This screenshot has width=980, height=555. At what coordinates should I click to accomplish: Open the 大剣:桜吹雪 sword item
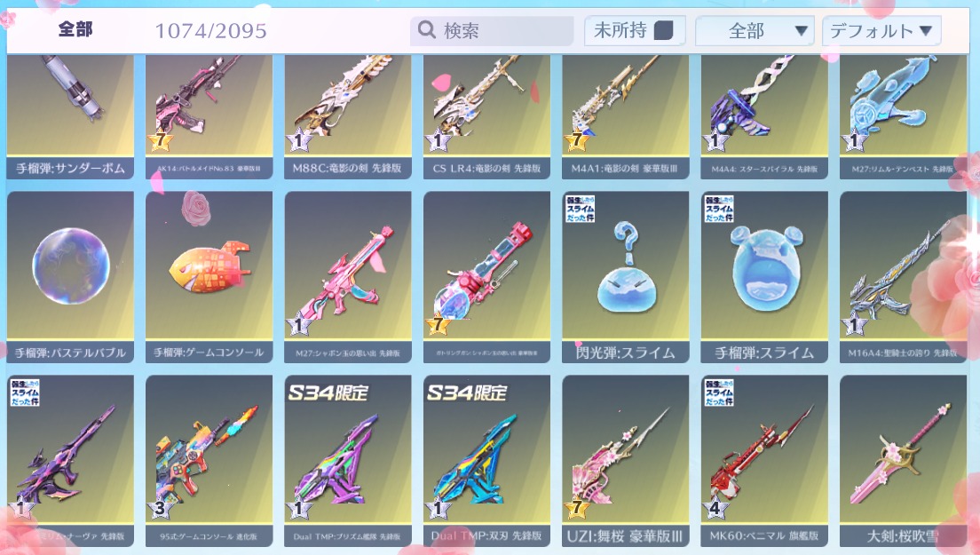[x=903, y=461]
